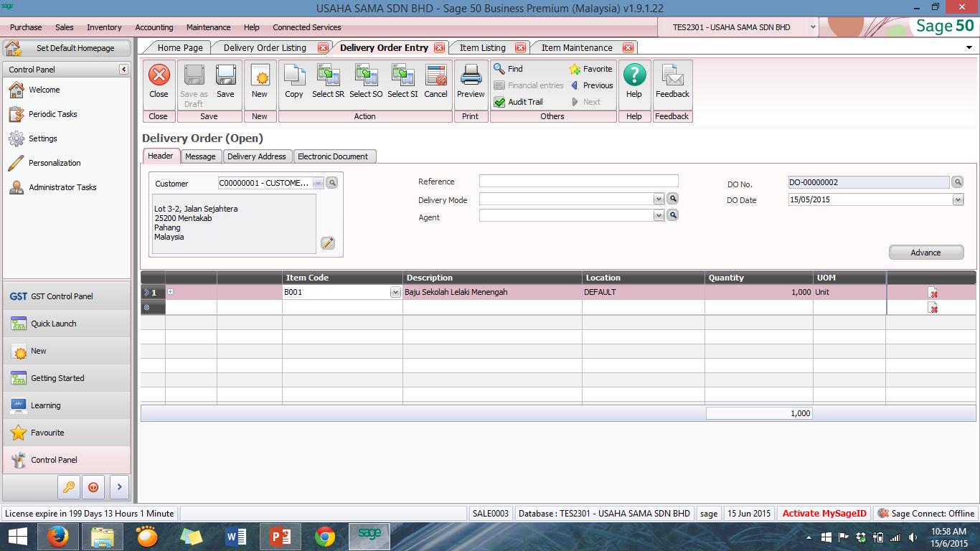The width and height of the screenshot is (980, 551).
Task: Click the Reference input field
Action: coord(578,181)
